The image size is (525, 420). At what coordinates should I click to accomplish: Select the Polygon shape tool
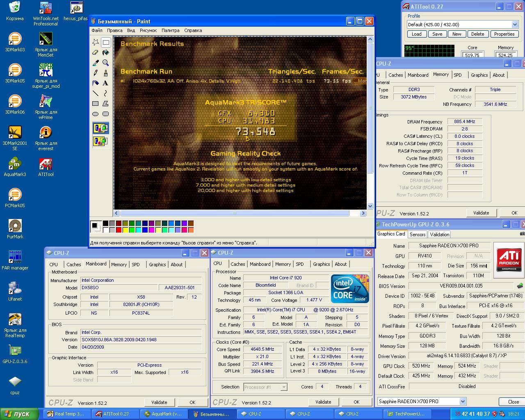pyautogui.click(x=106, y=103)
